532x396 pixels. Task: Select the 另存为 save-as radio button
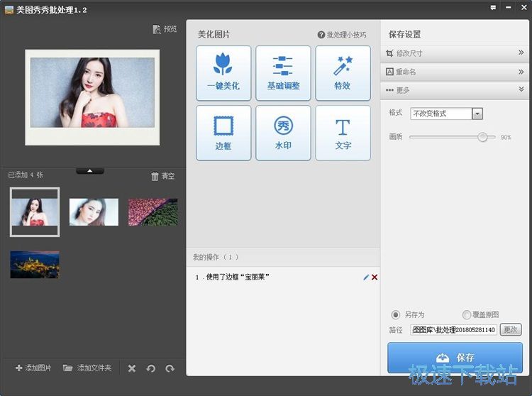396,314
